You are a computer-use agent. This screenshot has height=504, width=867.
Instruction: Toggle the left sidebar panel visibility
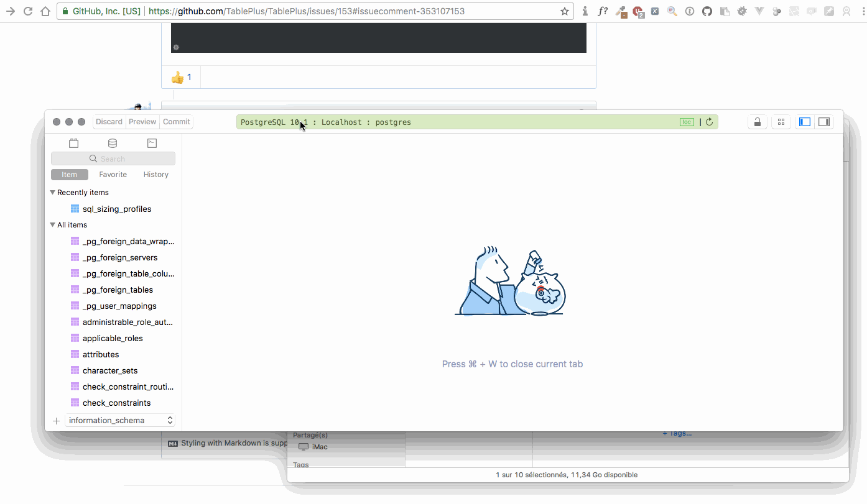[804, 122]
